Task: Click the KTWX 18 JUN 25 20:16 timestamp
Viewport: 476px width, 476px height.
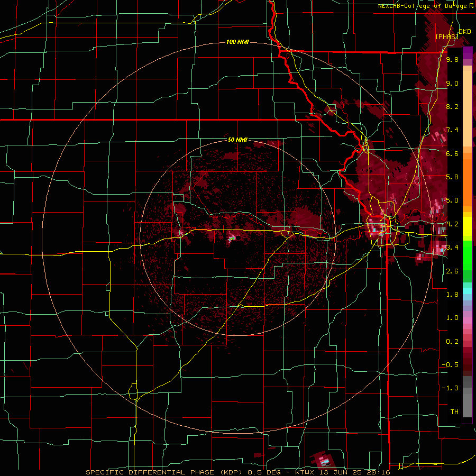Action: [343, 472]
